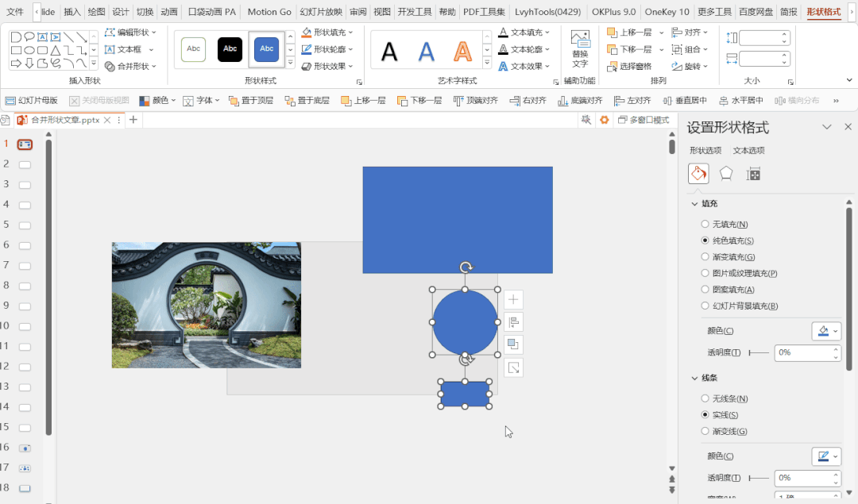Image resolution: width=858 pixels, height=504 pixels.
Task: Open the Size & Properties icon tab
Action: click(753, 174)
